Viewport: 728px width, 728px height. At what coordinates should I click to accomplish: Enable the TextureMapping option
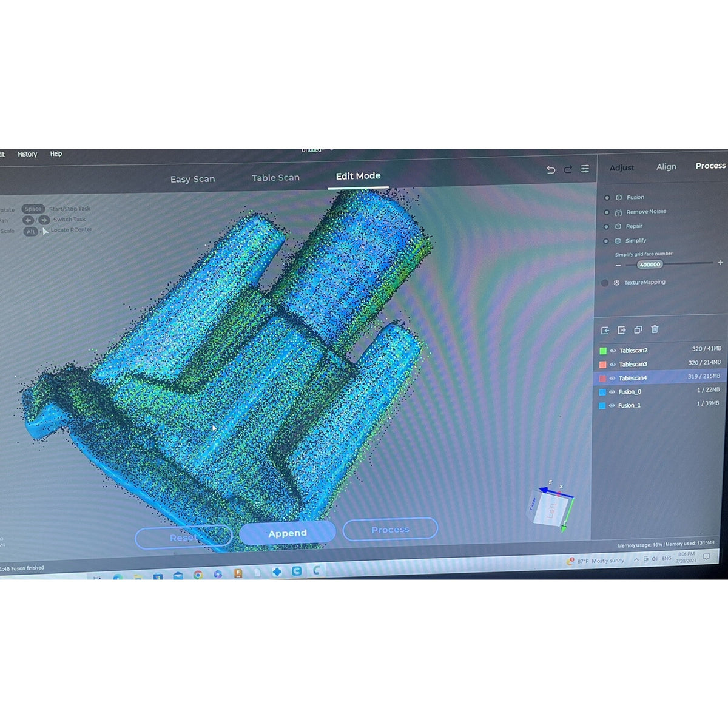(x=605, y=283)
